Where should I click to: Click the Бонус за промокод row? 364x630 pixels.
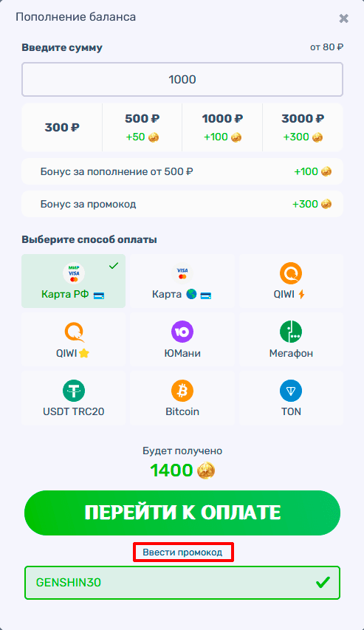tap(182, 204)
